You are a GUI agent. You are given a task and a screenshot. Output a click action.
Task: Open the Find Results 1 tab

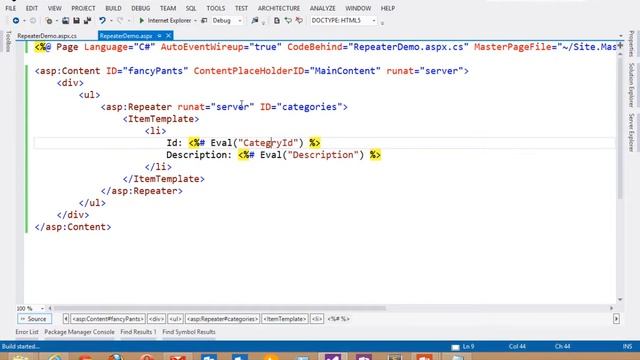point(138,332)
